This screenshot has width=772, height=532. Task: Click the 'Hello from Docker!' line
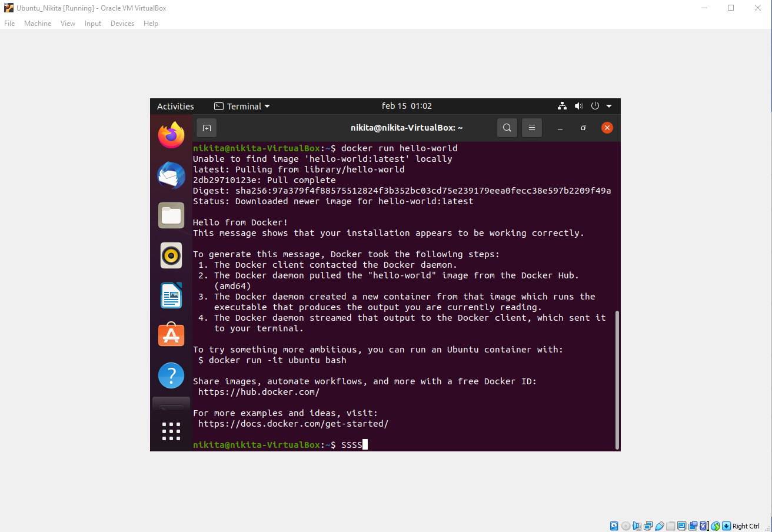click(241, 222)
